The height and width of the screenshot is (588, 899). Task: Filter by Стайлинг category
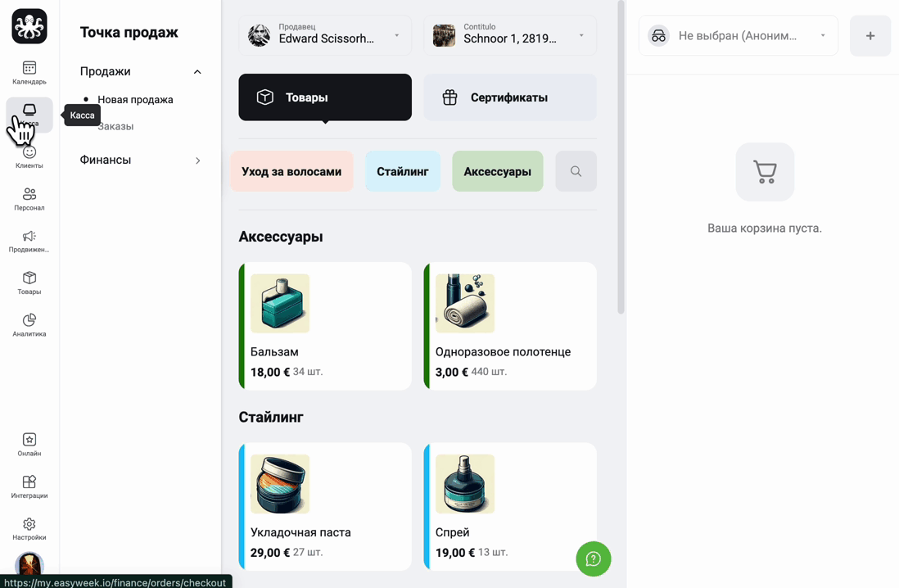click(403, 171)
